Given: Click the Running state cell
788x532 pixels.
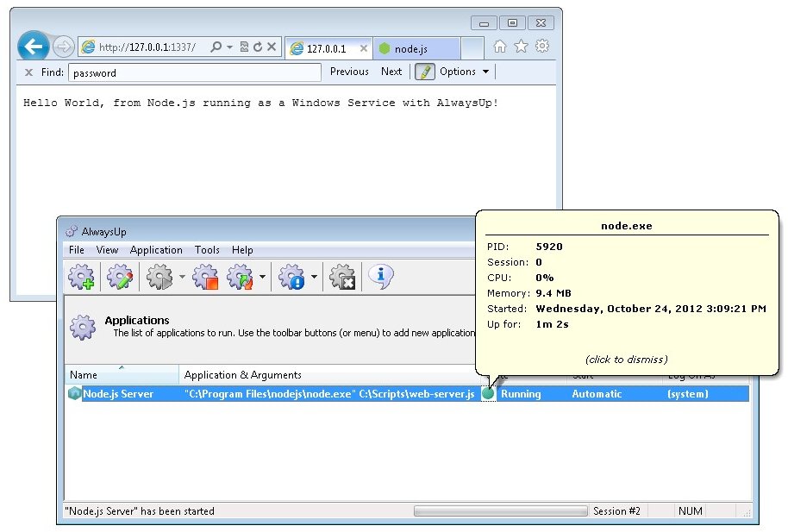Looking at the screenshot, I should pyautogui.click(x=521, y=394).
